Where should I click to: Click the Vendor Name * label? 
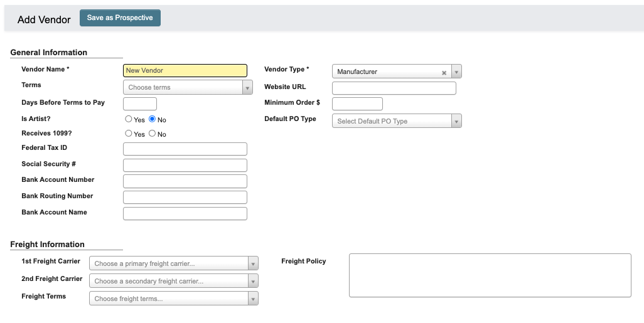click(45, 70)
